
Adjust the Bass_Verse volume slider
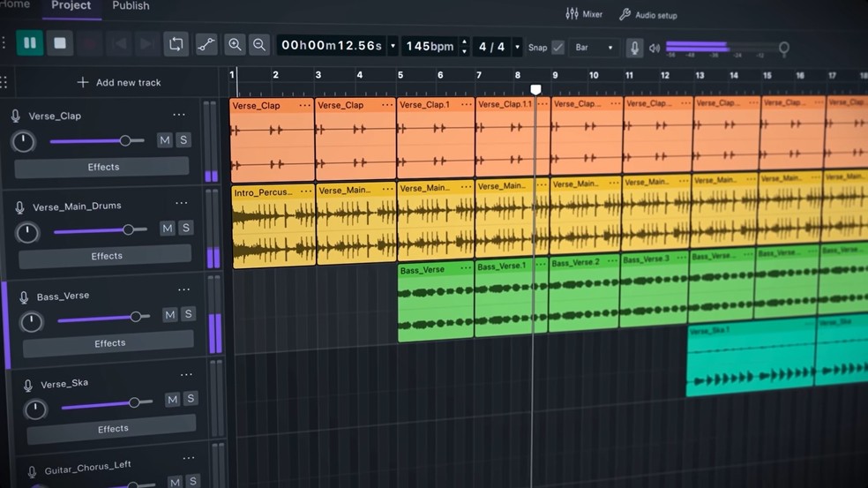coord(104,318)
